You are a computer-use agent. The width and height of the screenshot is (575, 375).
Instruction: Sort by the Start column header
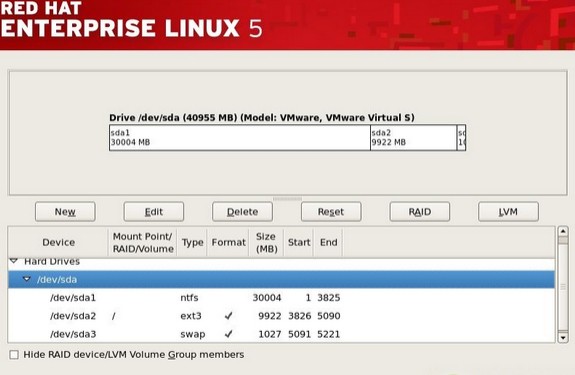tap(299, 242)
